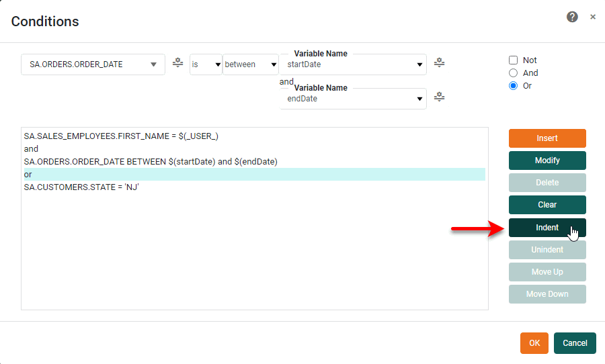Close the Conditions dialog with X
605x364 pixels.
[x=592, y=17]
